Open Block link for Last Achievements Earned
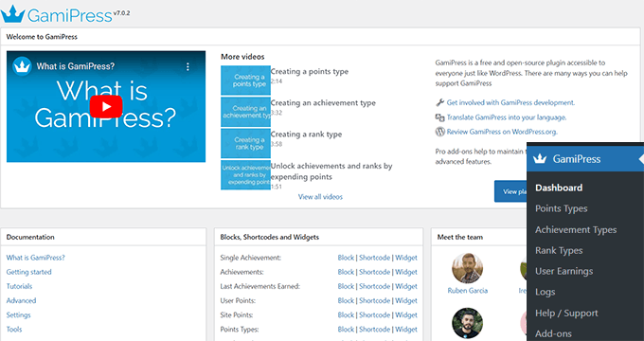 pos(346,286)
